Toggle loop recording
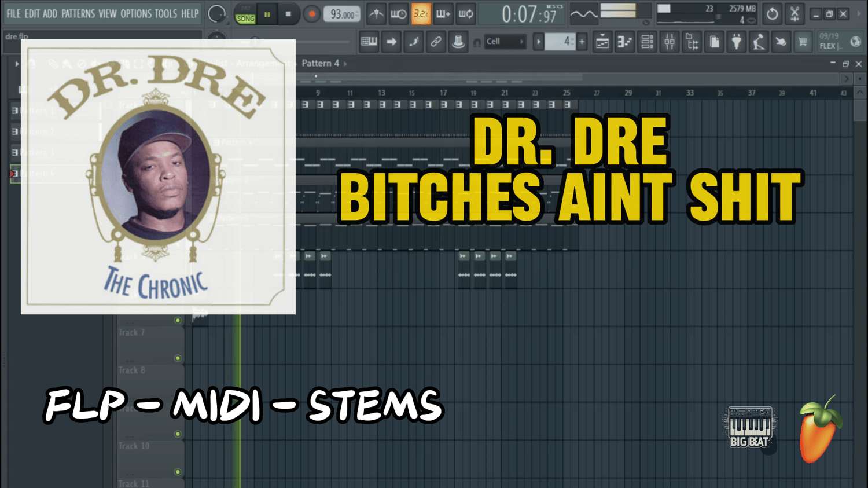Screen dimensions: 868x488 coord(466,14)
